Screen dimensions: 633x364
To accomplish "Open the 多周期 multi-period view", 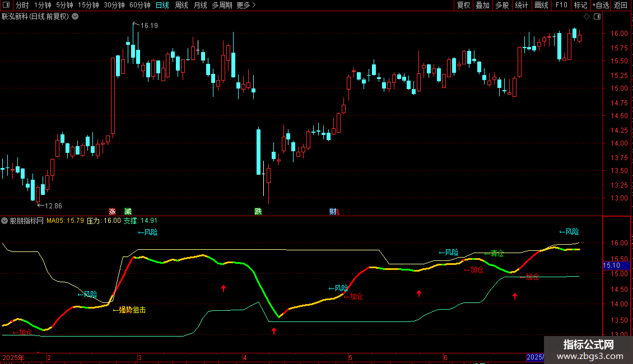I will (x=222, y=5).
